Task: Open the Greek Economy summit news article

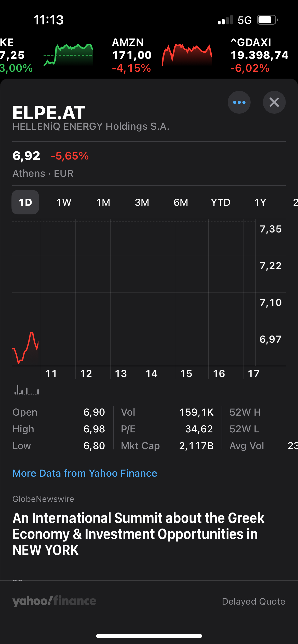Action: tap(139, 534)
